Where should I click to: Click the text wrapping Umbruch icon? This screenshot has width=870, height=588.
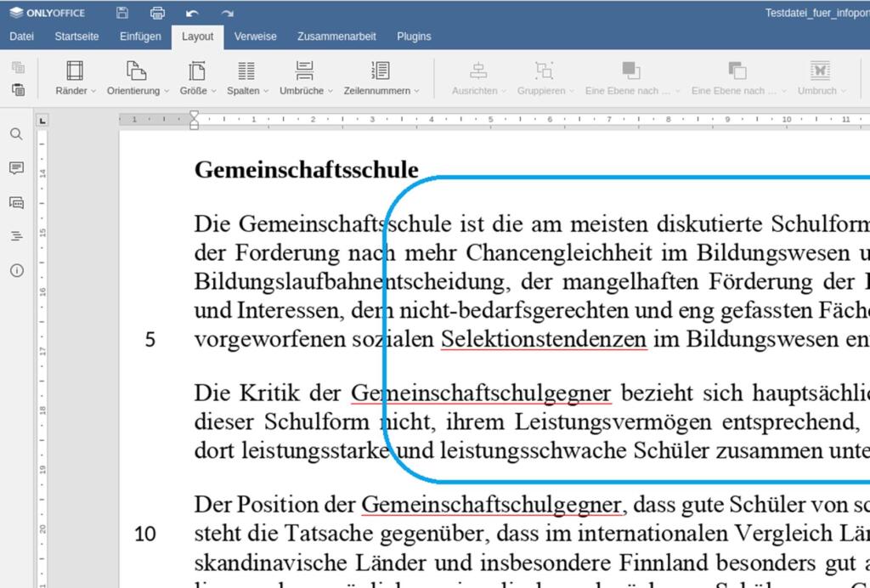[820, 71]
